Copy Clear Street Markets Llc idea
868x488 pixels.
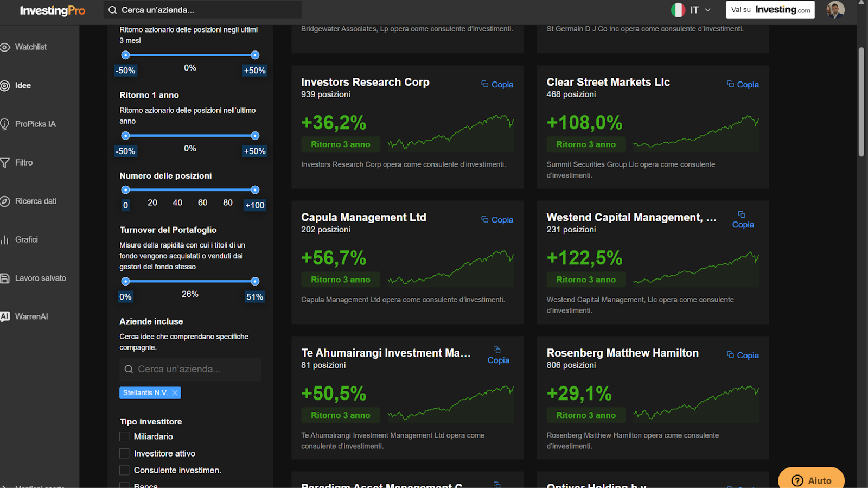[743, 85]
